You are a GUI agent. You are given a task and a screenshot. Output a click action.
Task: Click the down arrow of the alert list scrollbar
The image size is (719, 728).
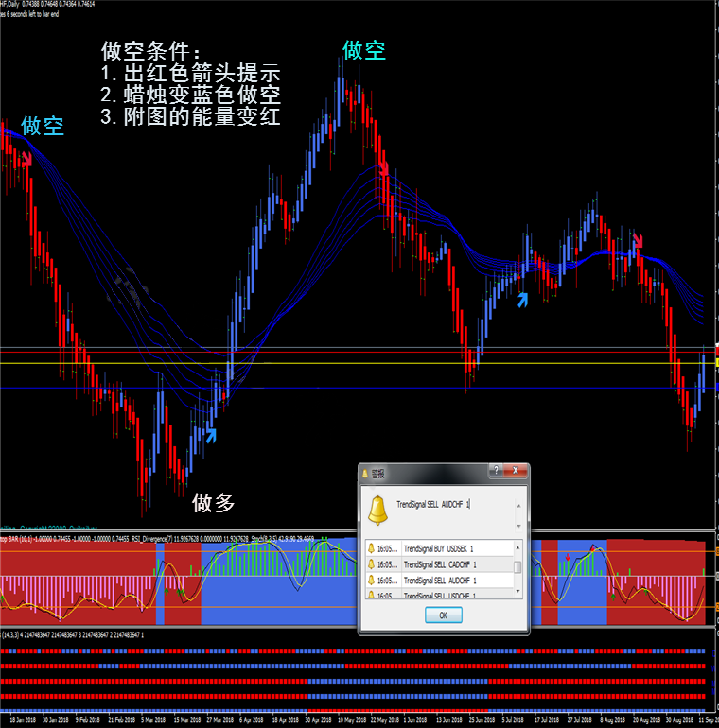click(x=517, y=591)
